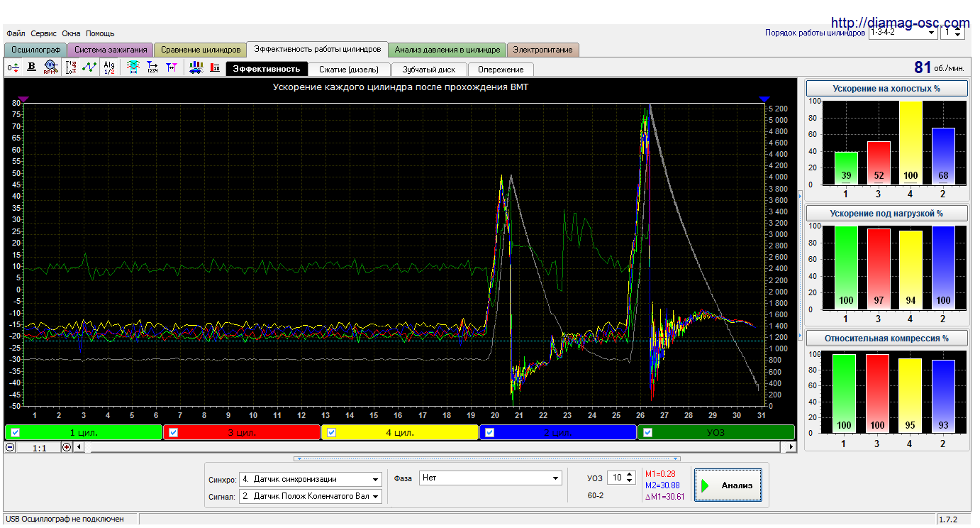The image size is (980, 528).
Task: Click the 81 об./мин. RPM readout
Action: point(939,67)
